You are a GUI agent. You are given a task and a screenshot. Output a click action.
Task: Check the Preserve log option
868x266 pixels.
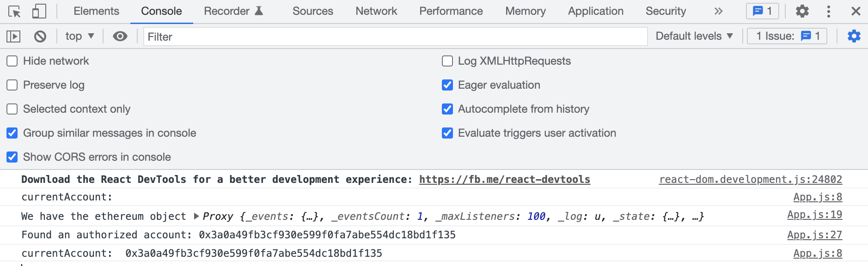[x=12, y=85]
